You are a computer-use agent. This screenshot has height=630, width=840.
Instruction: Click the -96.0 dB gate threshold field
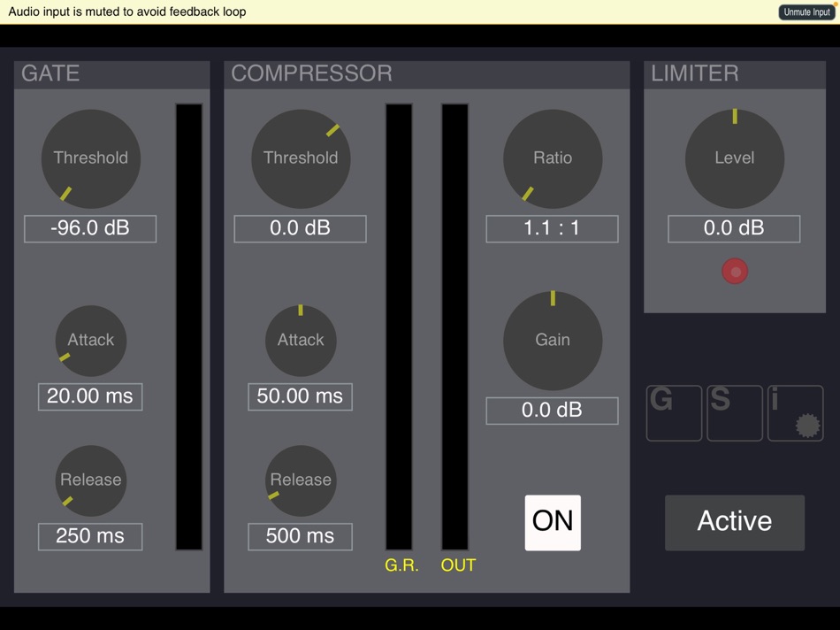[89, 228]
